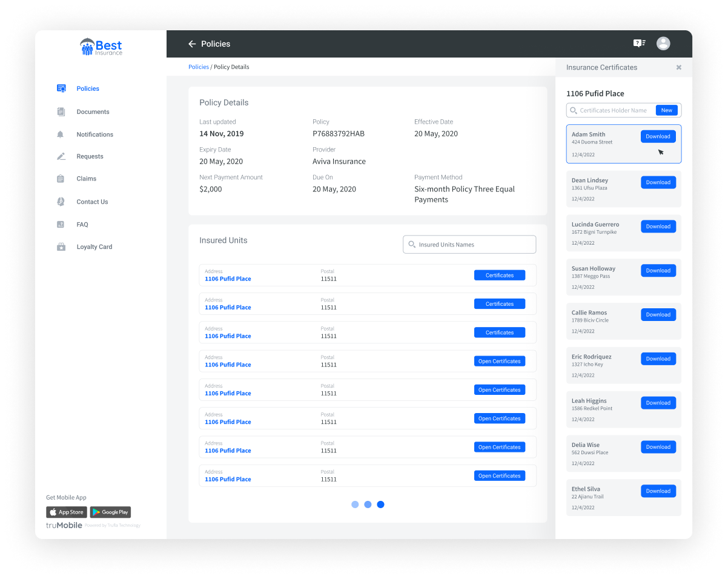Open the Notifications menu item

[94, 134]
